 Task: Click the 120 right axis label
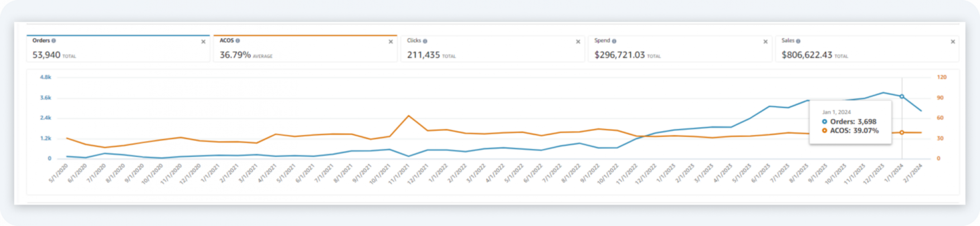click(x=942, y=77)
